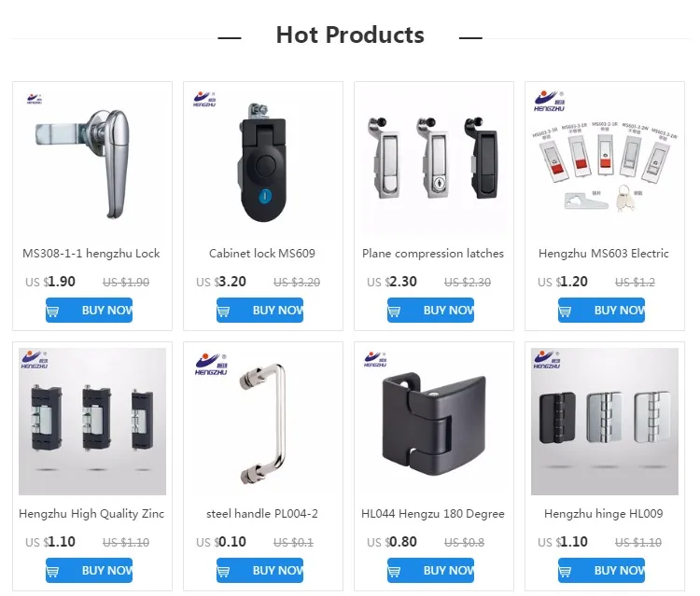
Task: Click the cart icon under MS308-1-1 hengzhu Lock
Action: 52,311
